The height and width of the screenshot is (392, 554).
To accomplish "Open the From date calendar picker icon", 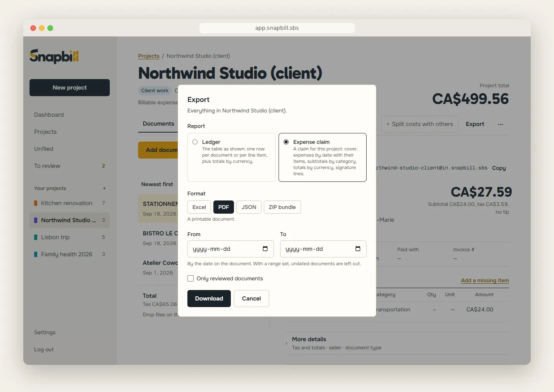I will [265, 249].
